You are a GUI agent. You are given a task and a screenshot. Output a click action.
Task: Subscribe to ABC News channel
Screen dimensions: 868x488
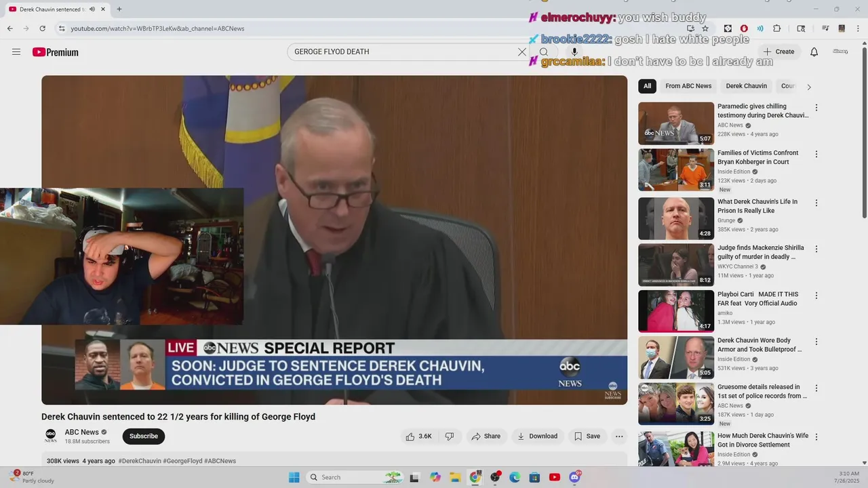click(144, 436)
